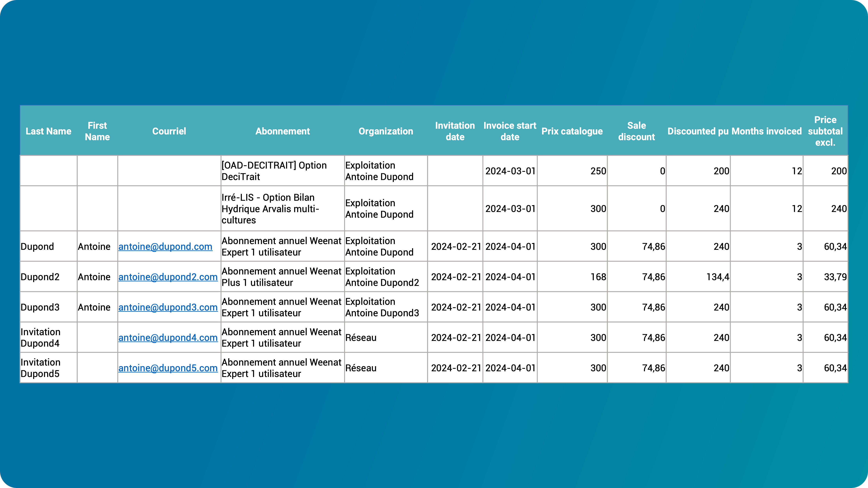Select the Last Name column header

point(49,131)
